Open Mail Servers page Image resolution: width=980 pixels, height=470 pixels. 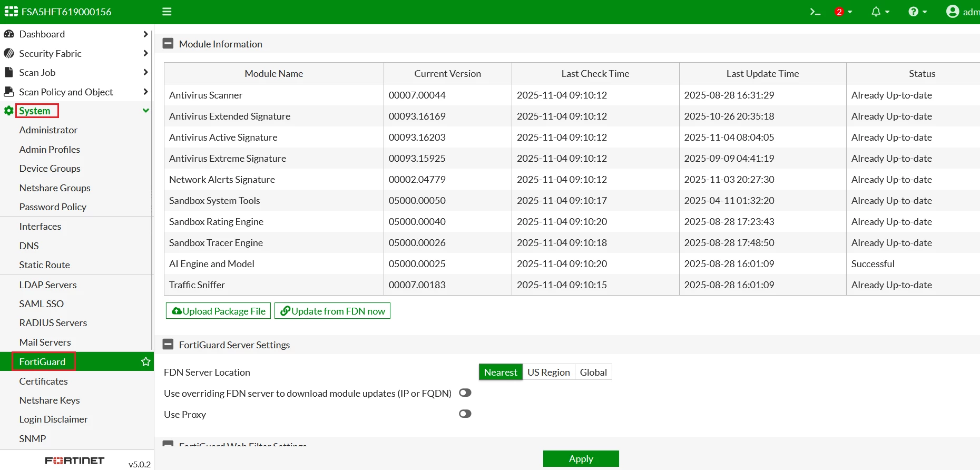45,342
